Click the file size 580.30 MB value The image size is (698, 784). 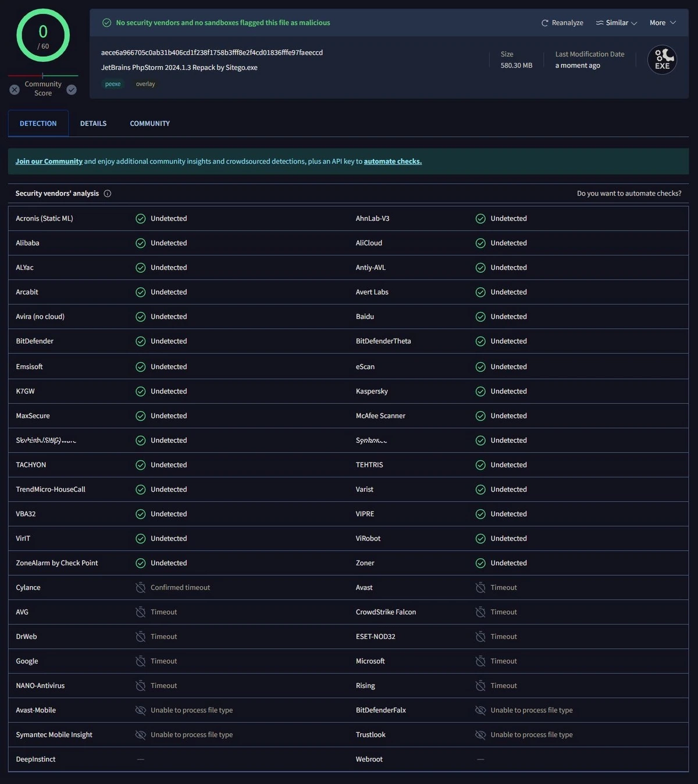tap(517, 65)
